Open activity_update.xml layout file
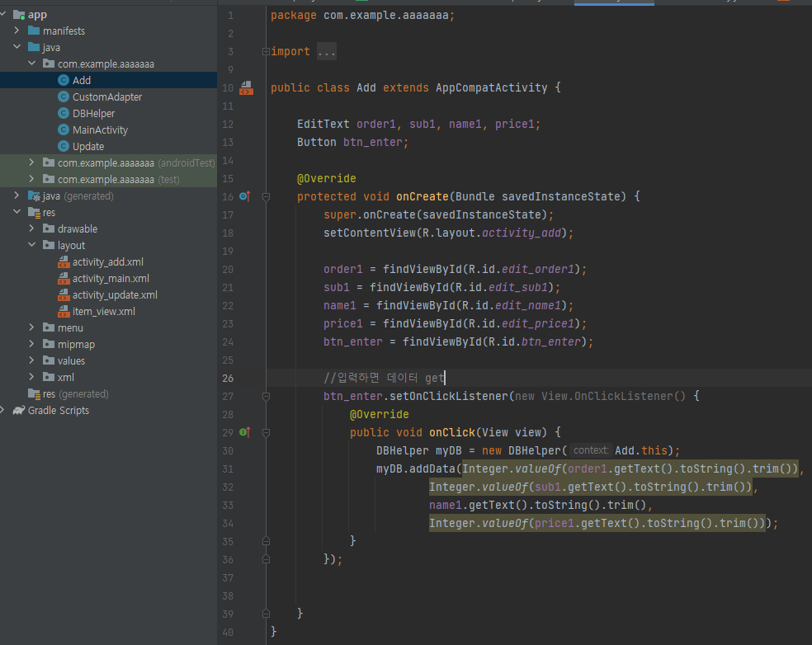Image resolution: width=812 pixels, height=645 pixels. pos(115,295)
